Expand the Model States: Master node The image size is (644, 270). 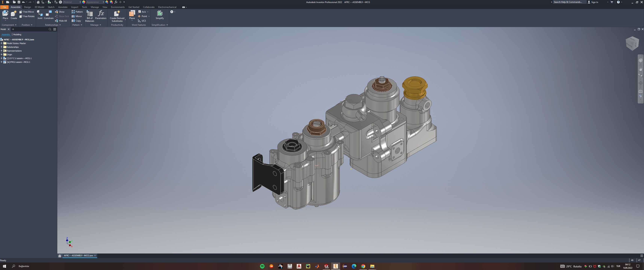tap(1, 43)
